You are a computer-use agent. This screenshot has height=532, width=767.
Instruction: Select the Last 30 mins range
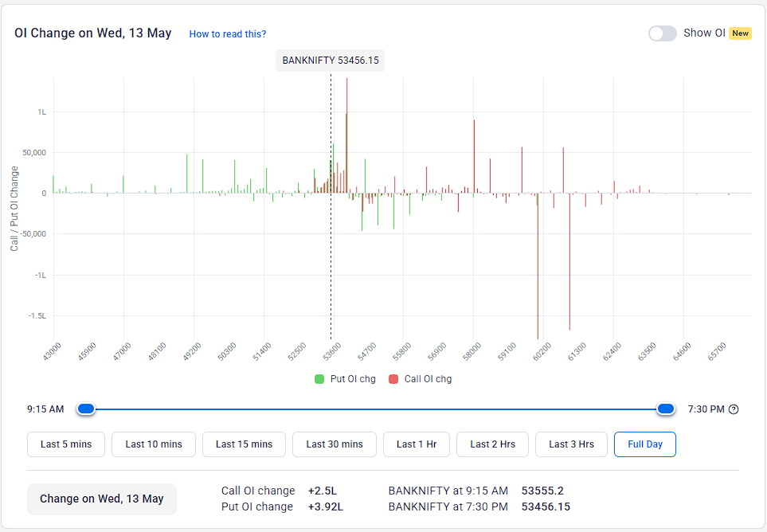335,444
